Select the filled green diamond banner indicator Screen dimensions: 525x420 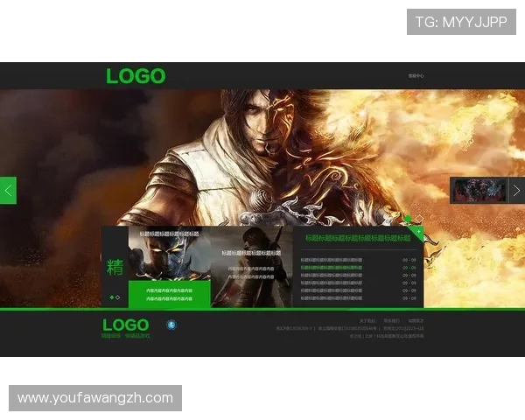(x=408, y=219)
